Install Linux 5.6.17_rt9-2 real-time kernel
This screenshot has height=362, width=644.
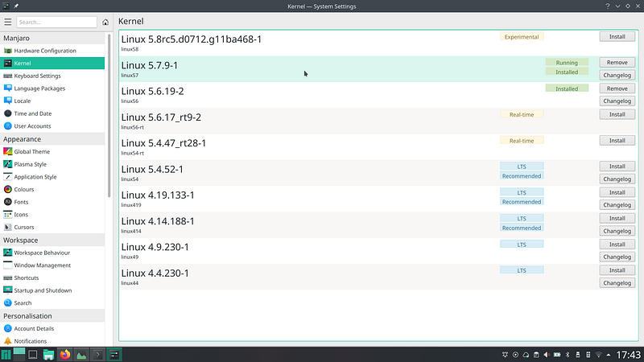click(617, 114)
